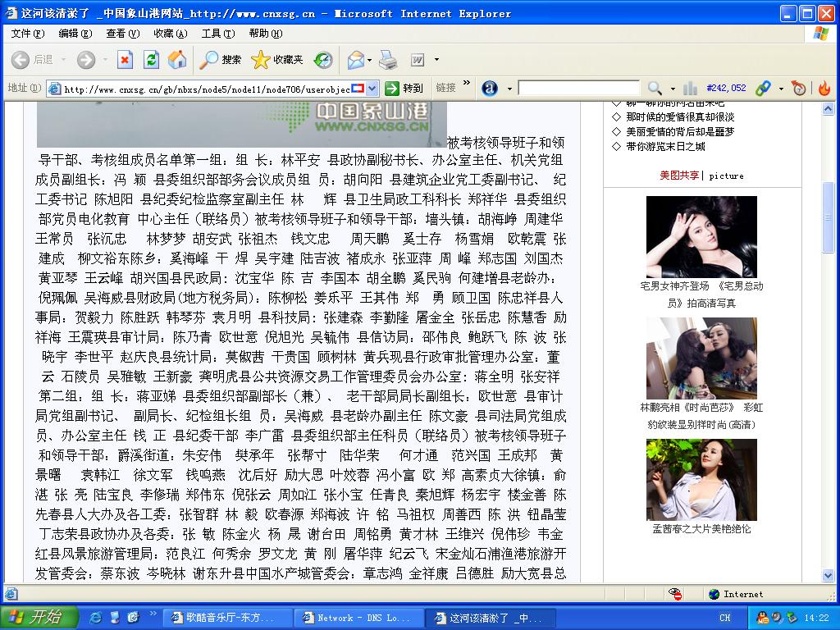Refresh the current page
840x630 pixels.
[151, 60]
